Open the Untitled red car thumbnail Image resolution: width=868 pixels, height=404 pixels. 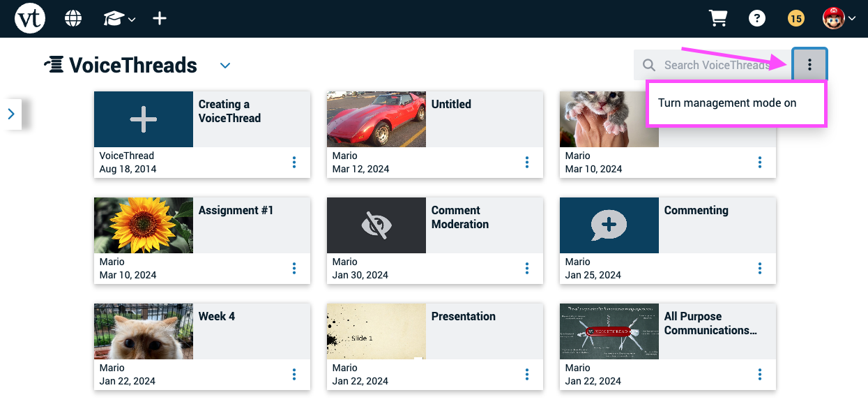376,119
